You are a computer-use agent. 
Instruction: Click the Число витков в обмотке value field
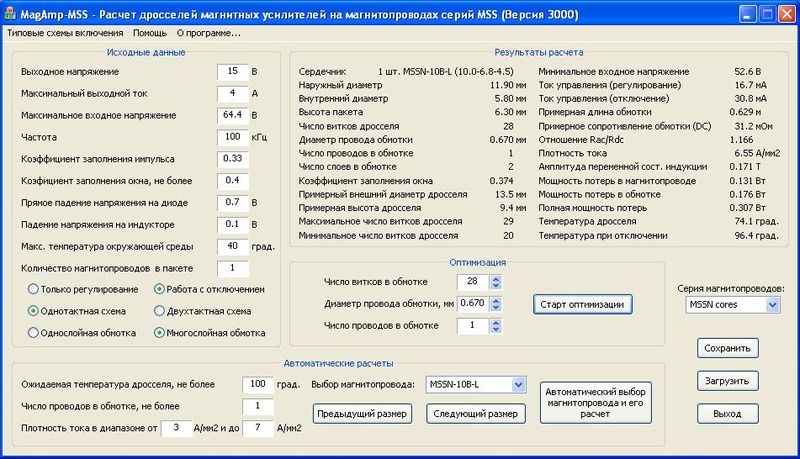coord(472,282)
